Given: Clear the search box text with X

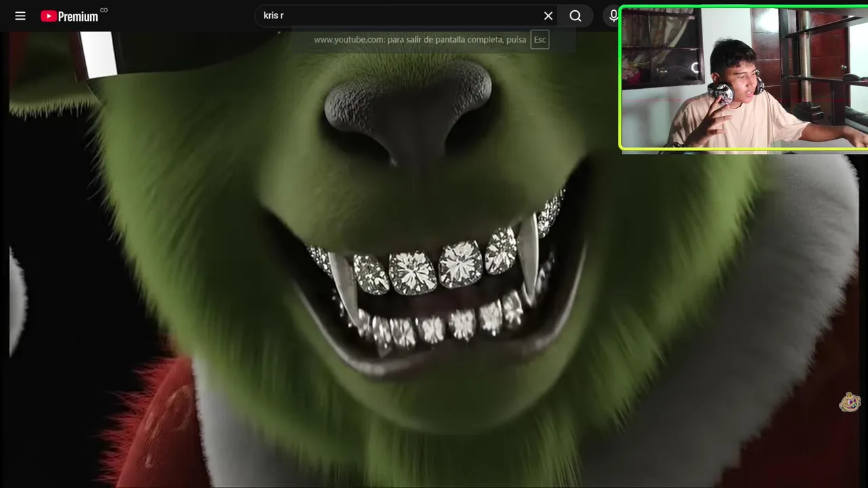Looking at the screenshot, I should click(548, 16).
